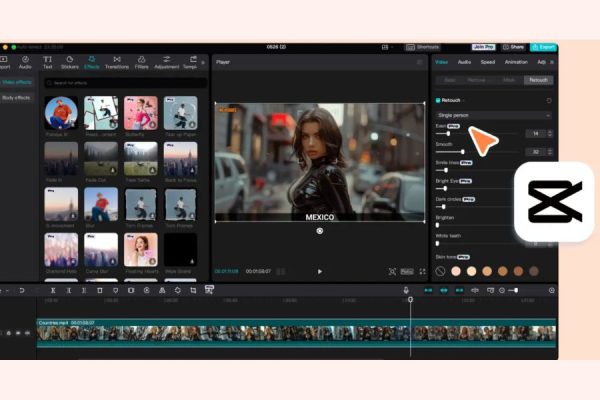Image resolution: width=600 pixels, height=400 pixels.
Task: Click the Join Pro button
Action: [x=484, y=47]
